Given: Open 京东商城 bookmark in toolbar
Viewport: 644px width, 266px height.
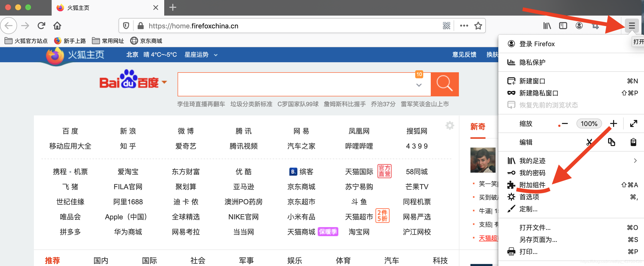Looking at the screenshot, I should pos(146,41).
